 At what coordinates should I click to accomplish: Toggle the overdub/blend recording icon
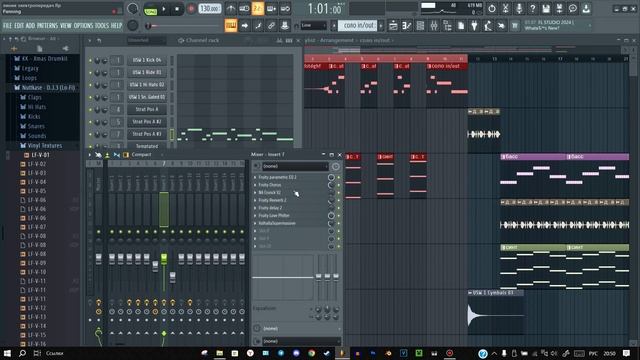271,9
